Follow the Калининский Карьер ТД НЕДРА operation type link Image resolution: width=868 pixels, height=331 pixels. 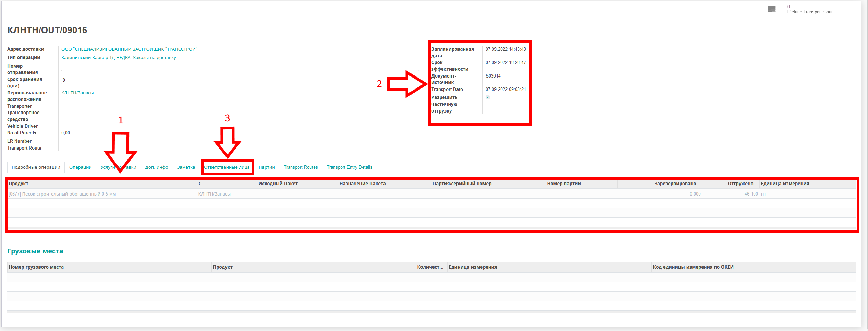point(119,58)
